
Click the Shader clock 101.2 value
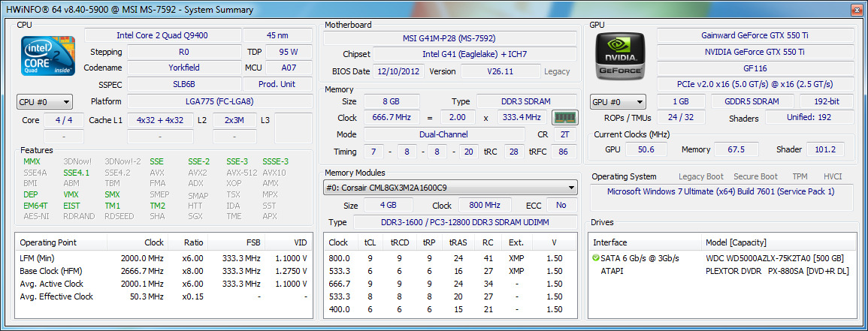click(825, 149)
